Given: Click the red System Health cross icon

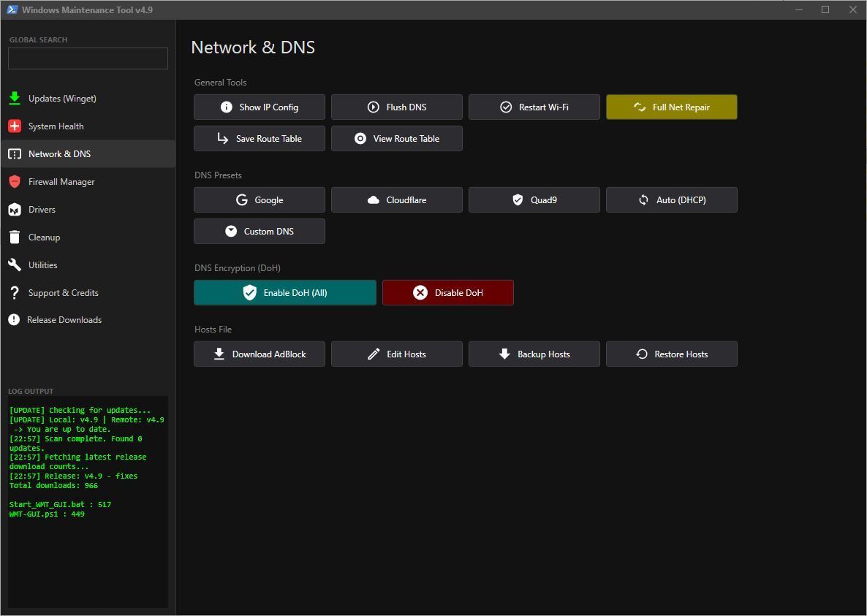Looking at the screenshot, I should tap(15, 126).
